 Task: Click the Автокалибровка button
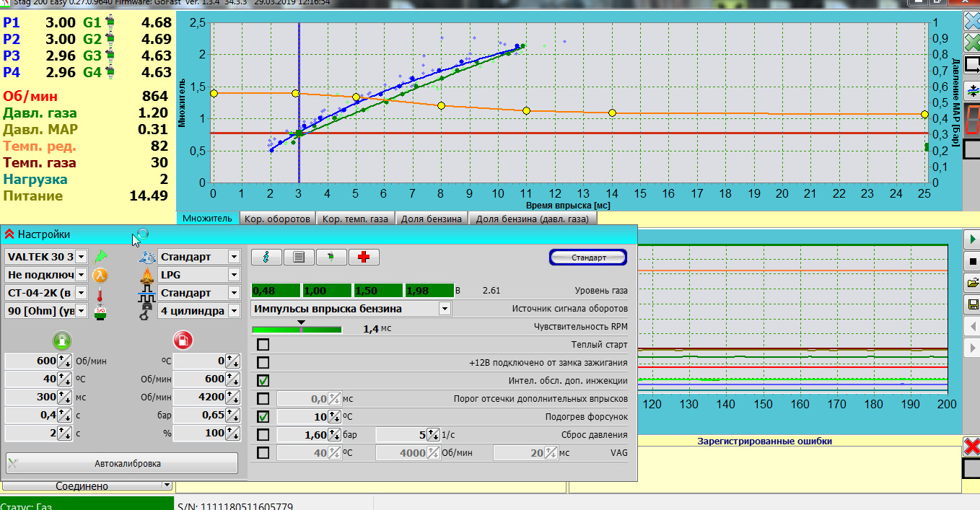pyautogui.click(x=121, y=463)
